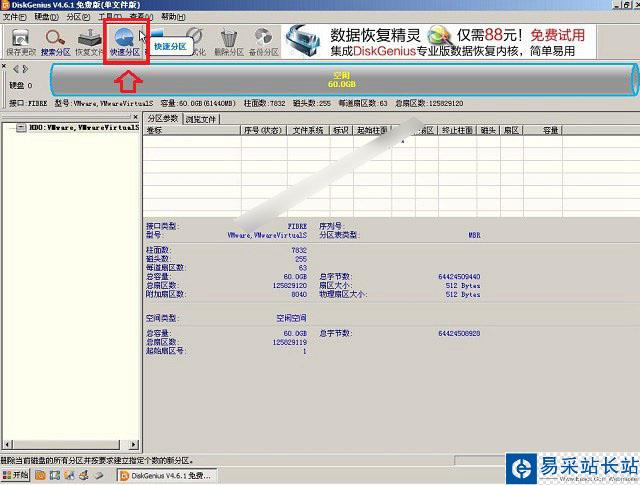Viewport: 640px width, 485px height.
Task: Open the 分区 menu
Action: tap(78, 17)
